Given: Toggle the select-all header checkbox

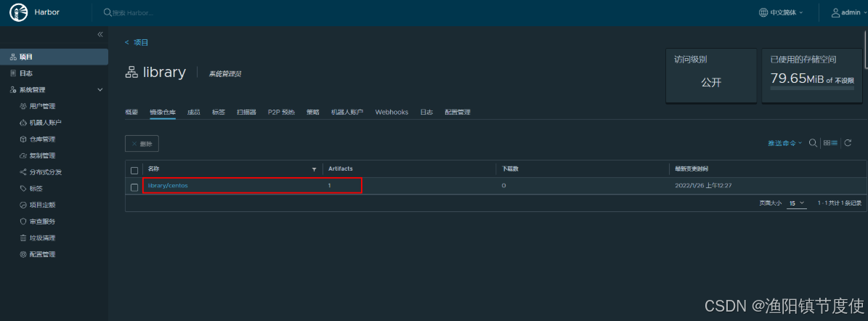Looking at the screenshot, I should tap(134, 170).
